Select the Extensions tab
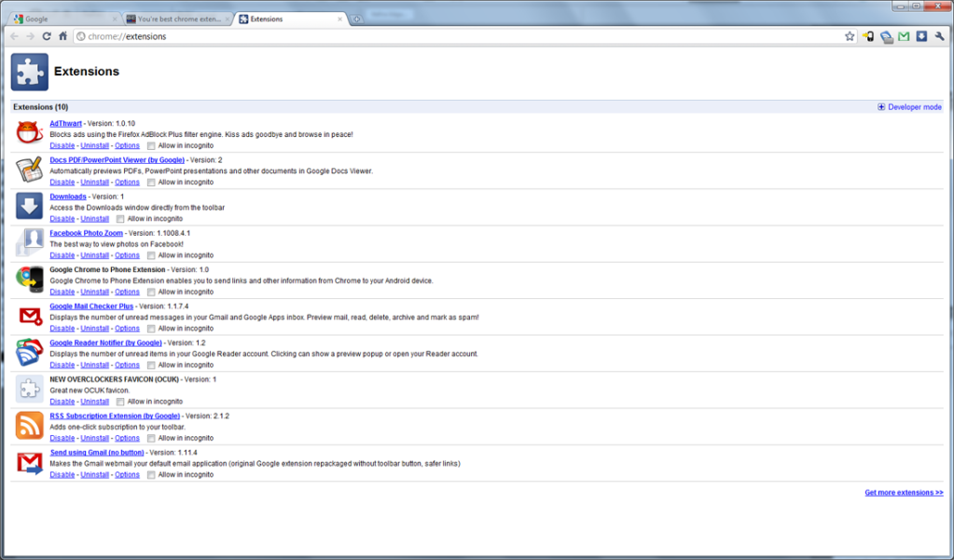 291,19
